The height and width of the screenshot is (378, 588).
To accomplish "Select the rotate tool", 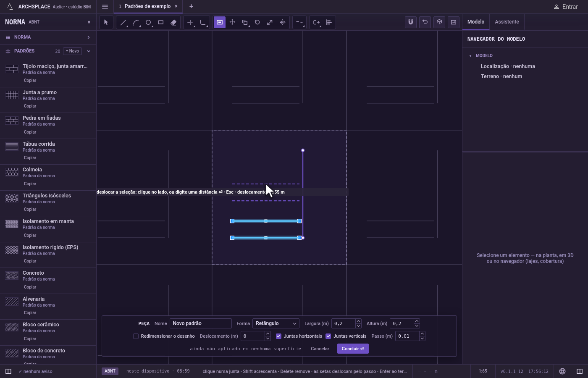I will coord(257,22).
